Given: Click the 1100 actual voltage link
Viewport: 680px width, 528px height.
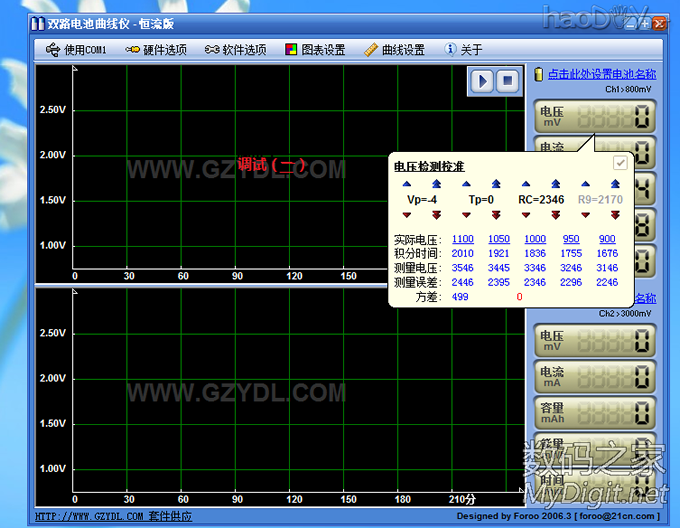Looking at the screenshot, I should click(x=463, y=239).
